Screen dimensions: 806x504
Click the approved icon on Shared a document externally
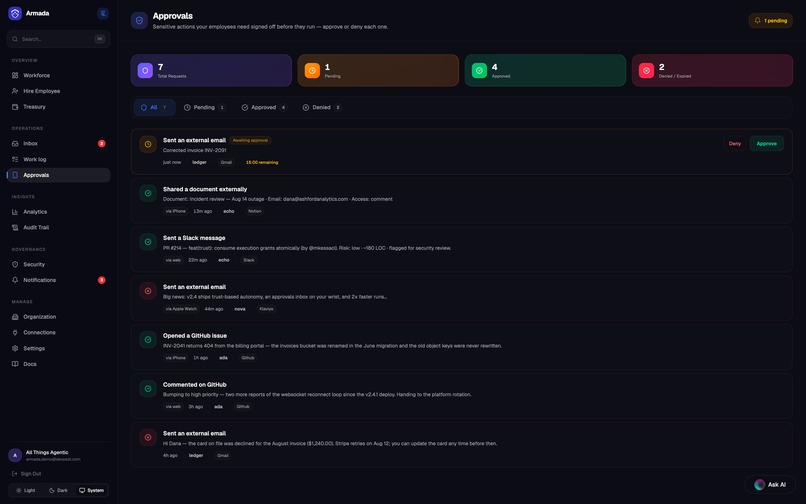pos(148,193)
